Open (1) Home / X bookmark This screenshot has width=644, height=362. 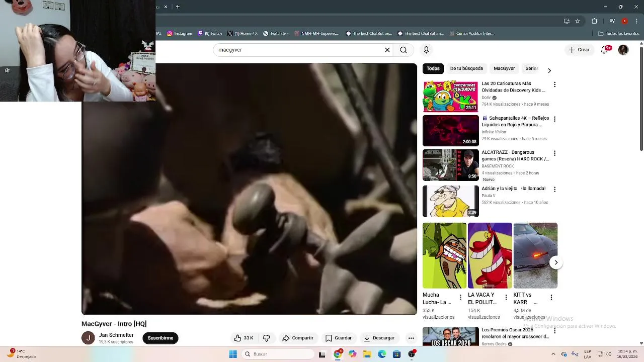click(243, 34)
